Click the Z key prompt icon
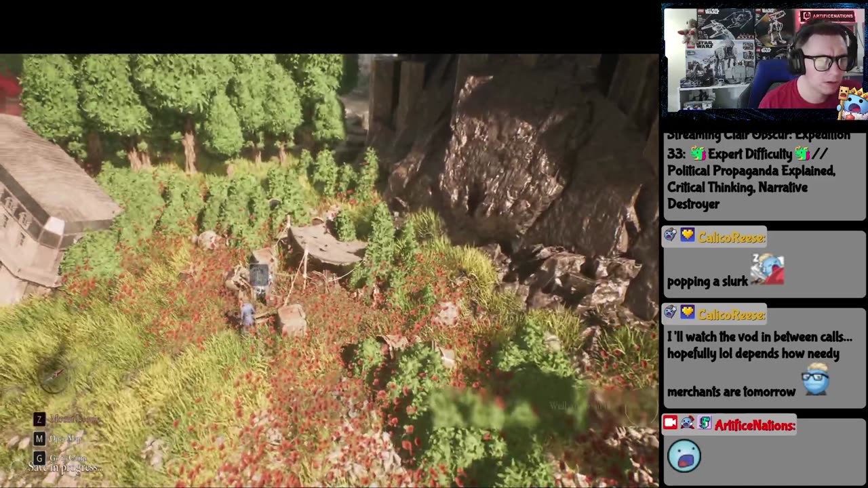 pos(39,420)
